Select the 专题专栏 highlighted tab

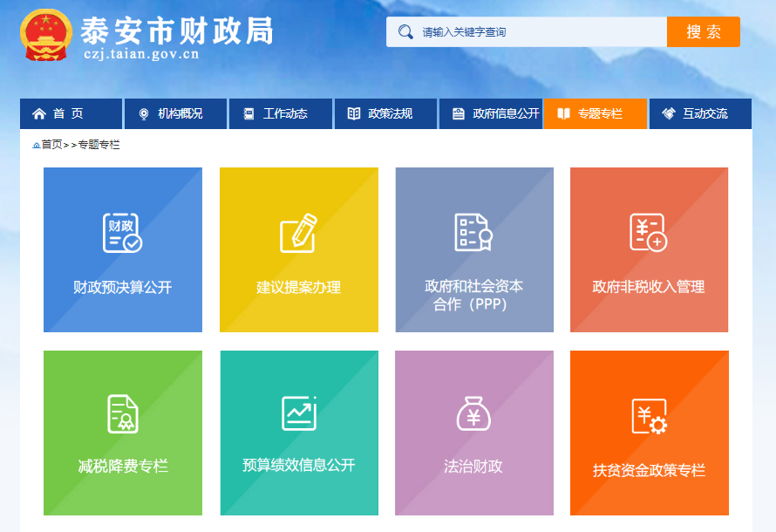click(x=595, y=113)
